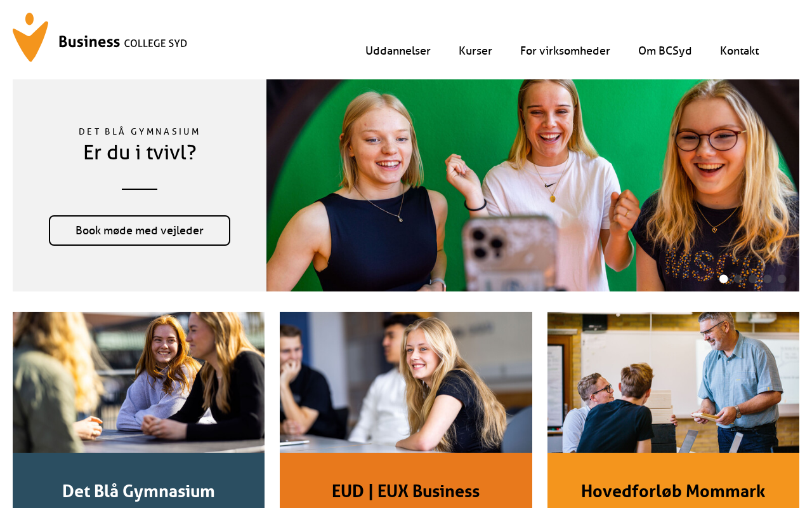The width and height of the screenshot is (812, 508).
Task: Open the EUD | EUX Business card photo
Action: pos(406,382)
